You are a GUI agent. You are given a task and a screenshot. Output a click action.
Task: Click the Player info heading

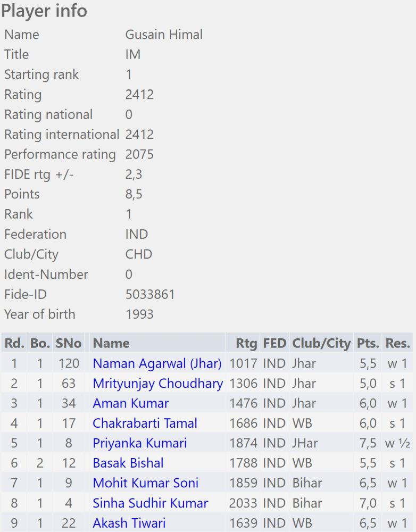point(45,11)
